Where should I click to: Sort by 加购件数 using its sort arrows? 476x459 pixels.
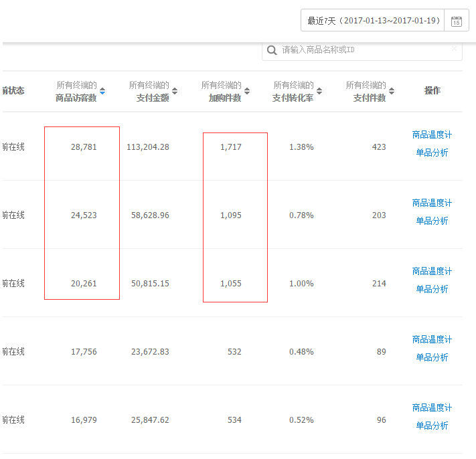(247, 91)
